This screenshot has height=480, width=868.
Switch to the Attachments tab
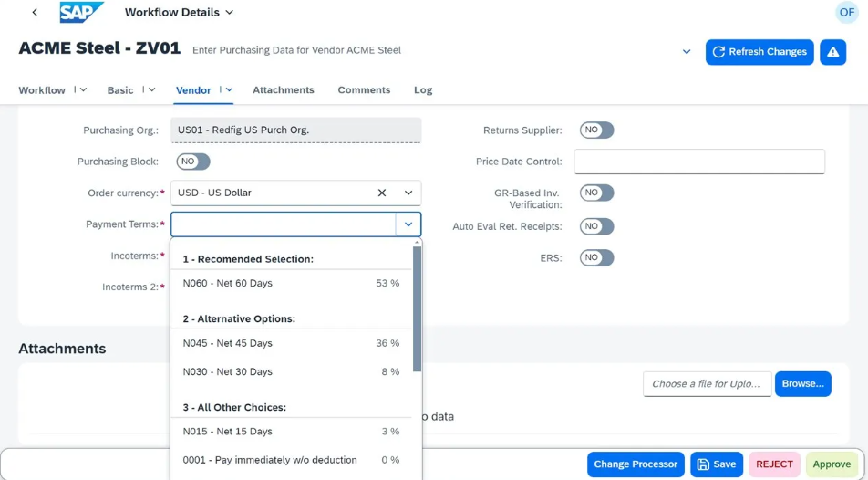pyautogui.click(x=283, y=90)
